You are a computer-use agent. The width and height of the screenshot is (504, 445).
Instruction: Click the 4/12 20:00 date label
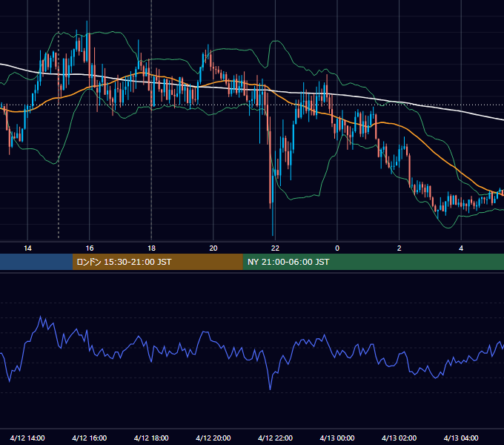[x=213, y=438]
